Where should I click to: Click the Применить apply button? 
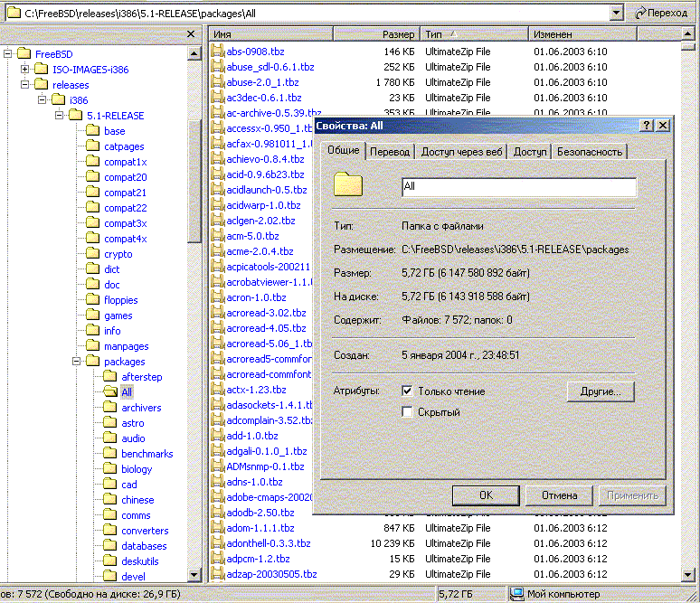click(x=632, y=495)
